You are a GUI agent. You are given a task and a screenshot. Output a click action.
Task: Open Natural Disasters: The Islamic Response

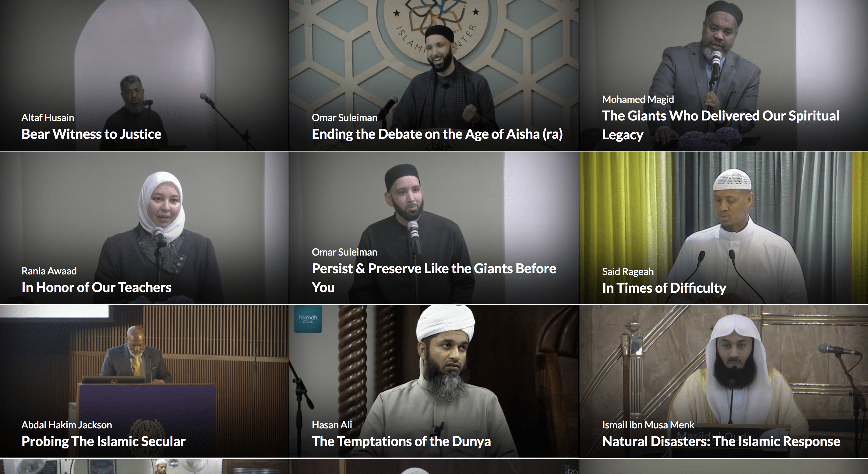721,441
